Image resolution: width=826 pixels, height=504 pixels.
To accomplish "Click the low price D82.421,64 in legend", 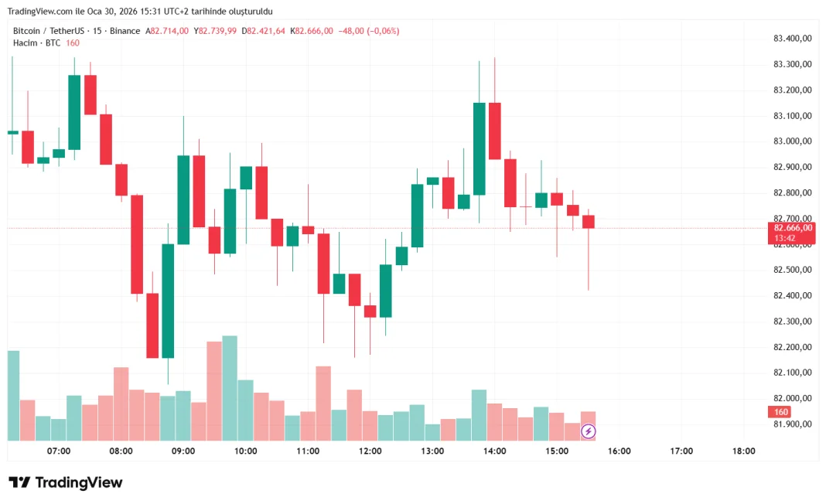I will click(263, 31).
